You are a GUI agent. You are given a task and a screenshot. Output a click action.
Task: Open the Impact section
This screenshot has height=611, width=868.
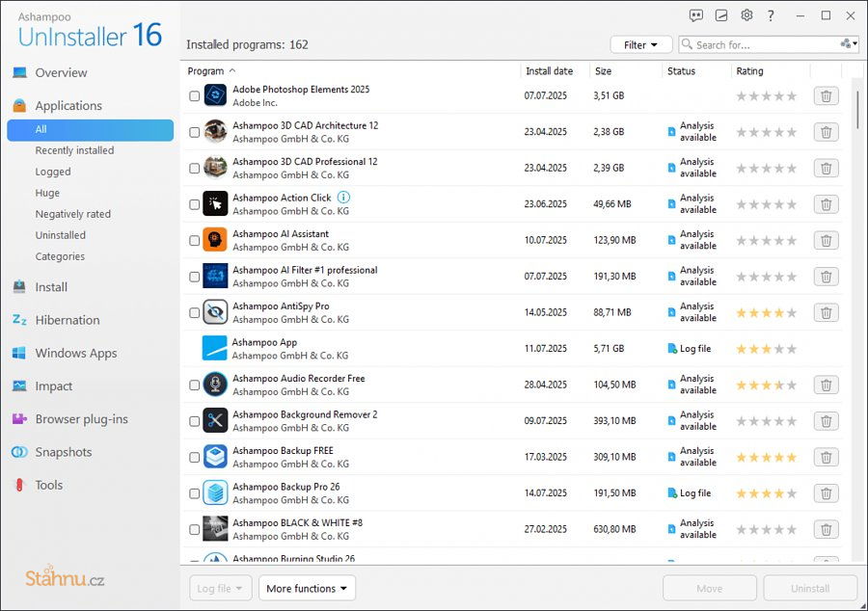(x=54, y=385)
